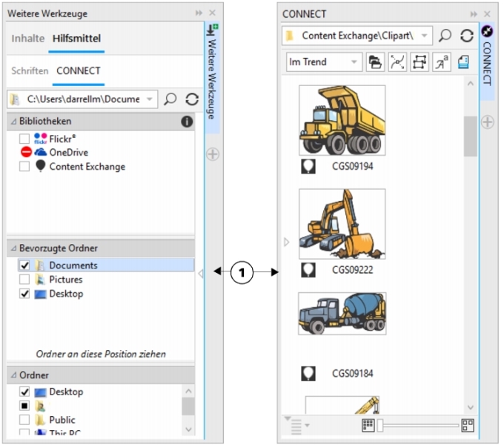This screenshot has width=504, height=445.
Task: Uncheck the Documents favorite folder checkbox
Action: point(24,266)
